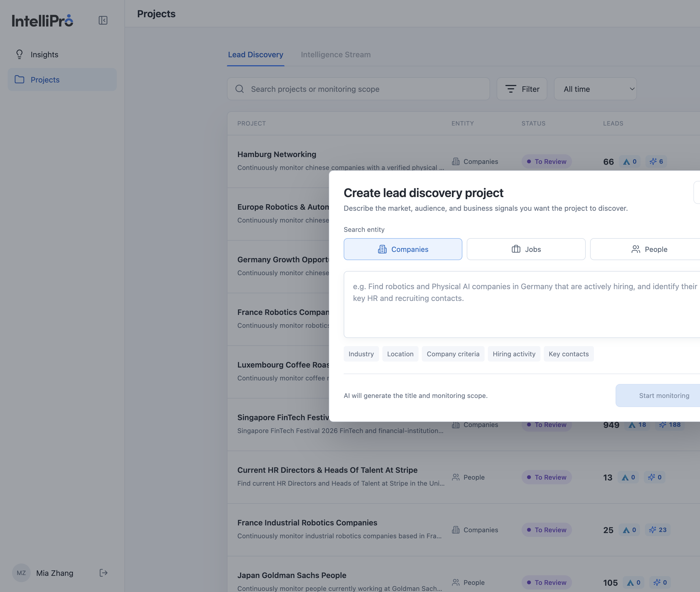Choose Jobs as search entity
Screen dimensions: 700x592
tap(526, 249)
